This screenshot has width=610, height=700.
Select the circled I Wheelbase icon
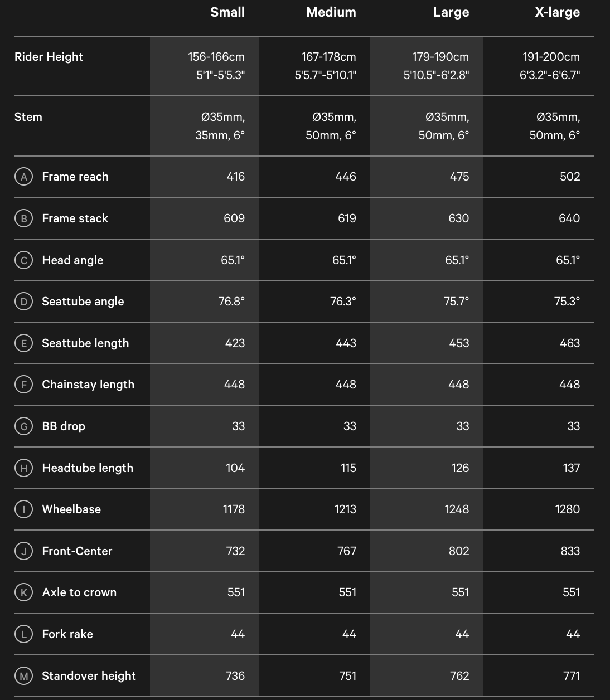(x=23, y=509)
